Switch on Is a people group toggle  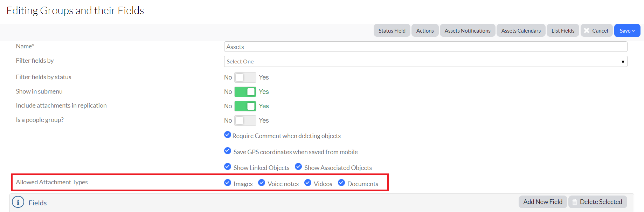245,121
